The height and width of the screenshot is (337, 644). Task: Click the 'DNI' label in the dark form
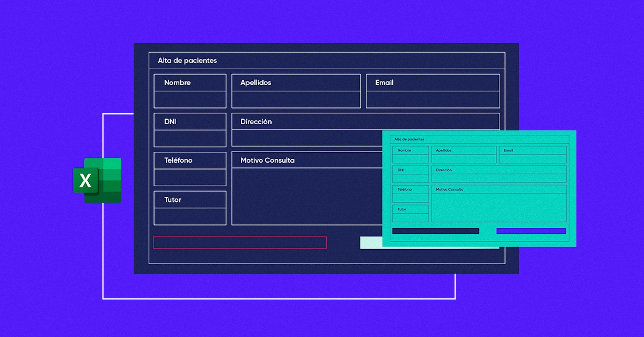(x=170, y=121)
